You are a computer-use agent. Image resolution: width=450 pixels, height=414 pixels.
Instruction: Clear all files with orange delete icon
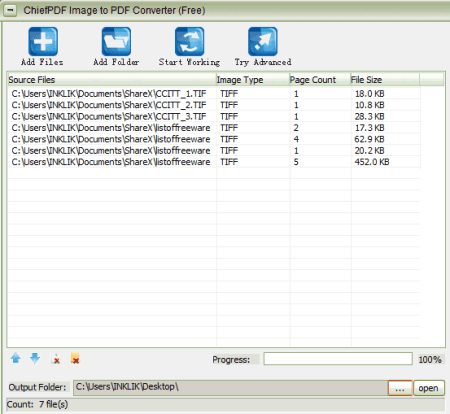pyautogui.click(x=75, y=358)
